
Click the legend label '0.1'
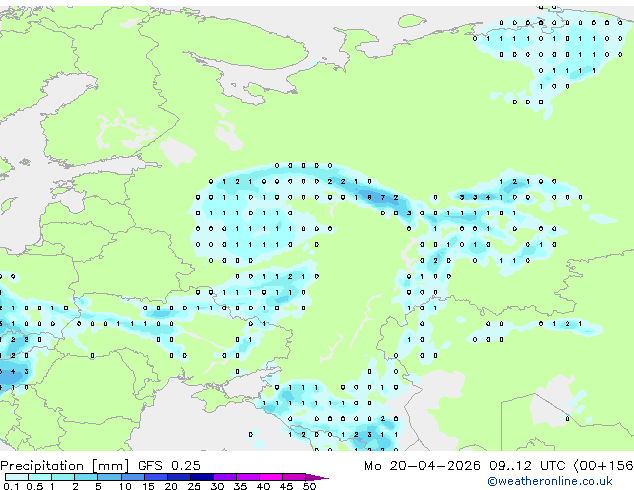pyautogui.click(x=11, y=486)
